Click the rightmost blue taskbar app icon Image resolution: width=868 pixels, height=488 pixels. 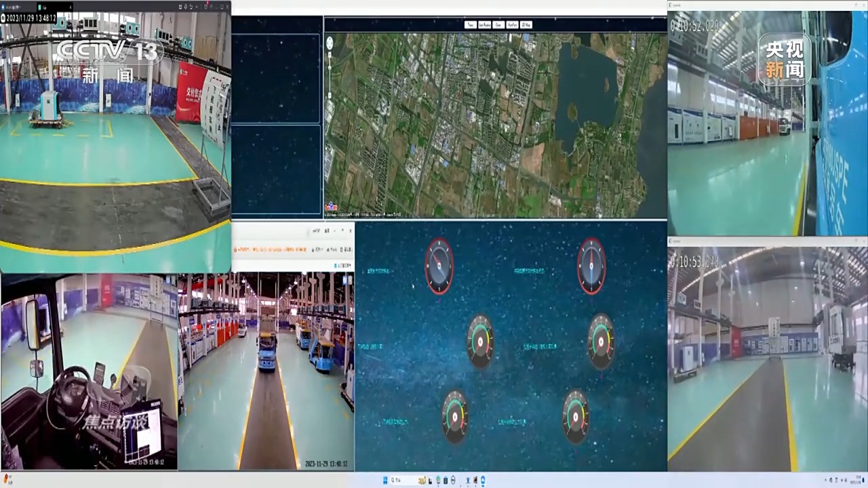click(x=483, y=481)
